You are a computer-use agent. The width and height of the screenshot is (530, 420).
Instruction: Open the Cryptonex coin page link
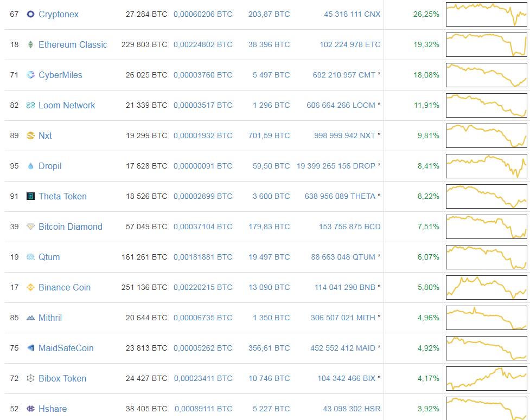pos(59,14)
